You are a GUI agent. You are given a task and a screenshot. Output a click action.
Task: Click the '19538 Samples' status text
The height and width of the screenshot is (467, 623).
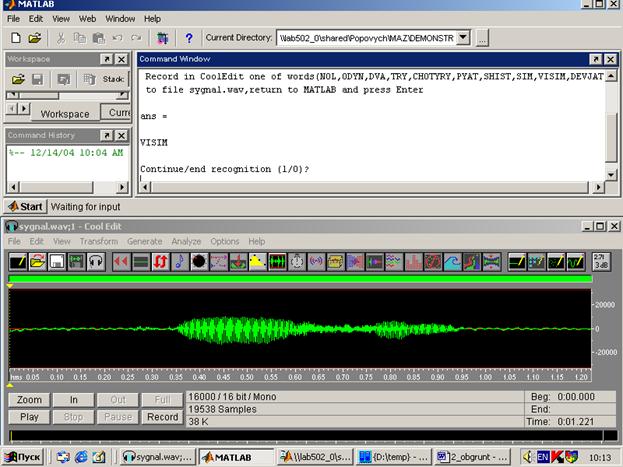click(x=222, y=409)
